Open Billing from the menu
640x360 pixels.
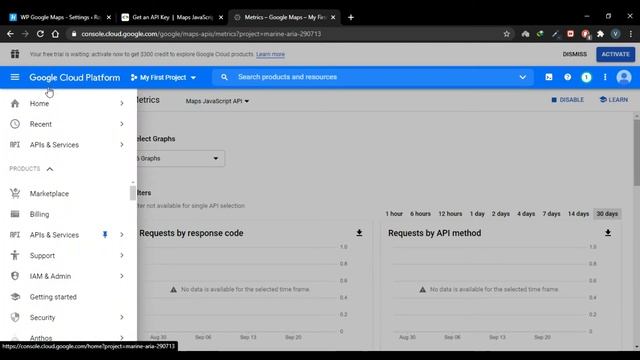tap(39, 214)
